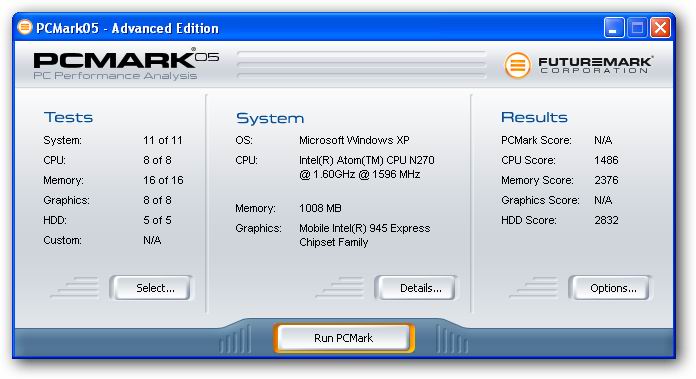Click the Futuremark Corporation text logo
The image size is (696, 379).
pos(595,65)
